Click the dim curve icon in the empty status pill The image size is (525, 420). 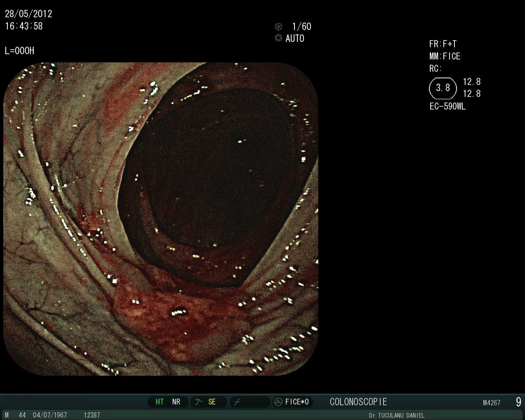(237, 402)
